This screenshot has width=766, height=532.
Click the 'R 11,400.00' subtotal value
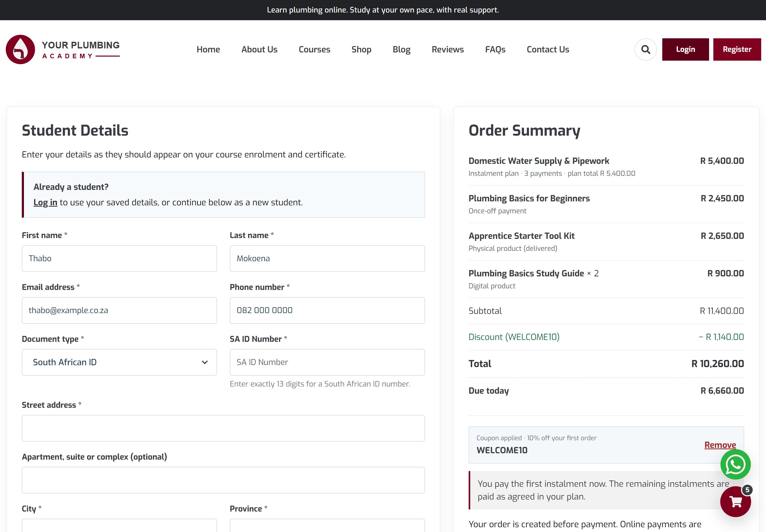[x=722, y=311]
